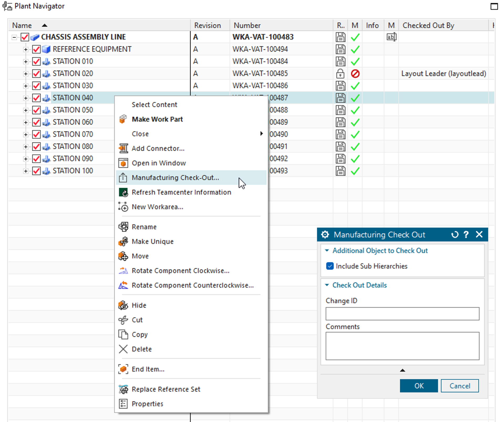Toggle the STATION 010 visibility checkbox
The image size is (504, 422).
tap(36, 61)
